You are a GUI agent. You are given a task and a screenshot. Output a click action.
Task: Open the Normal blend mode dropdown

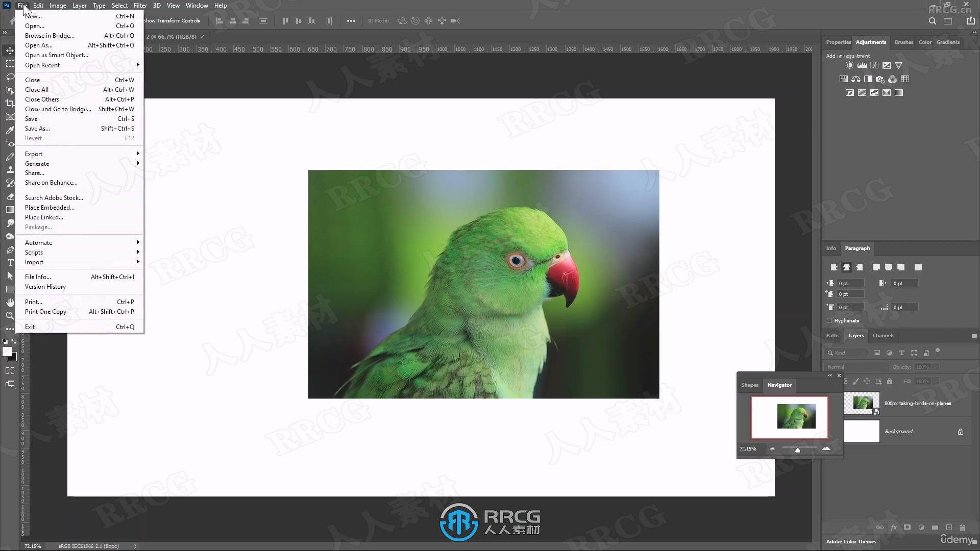pyautogui.click(x=856, y=367)
